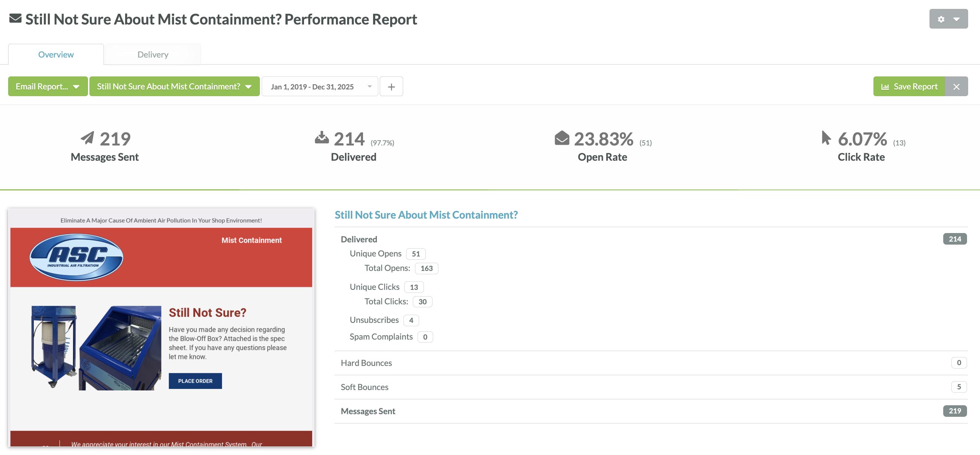Click the Soft Bounces 5 badge
The width and height of the screenshot is (980, 455).
pos(958,386)
